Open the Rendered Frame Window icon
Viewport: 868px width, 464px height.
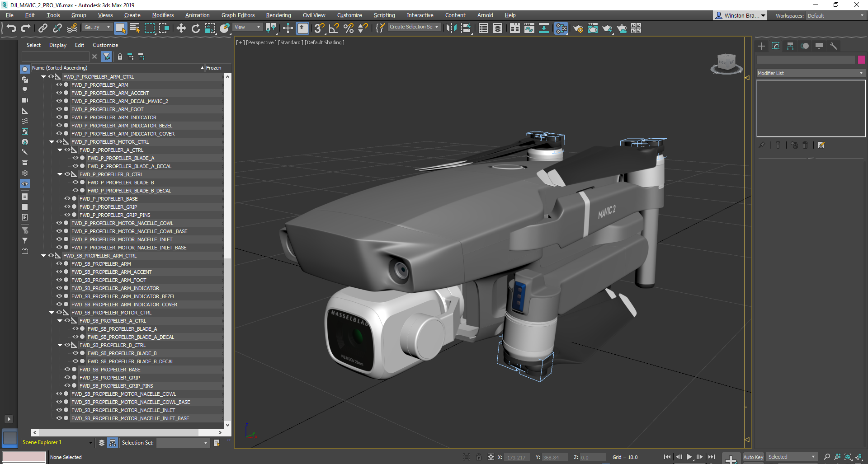tap(593, 28)
